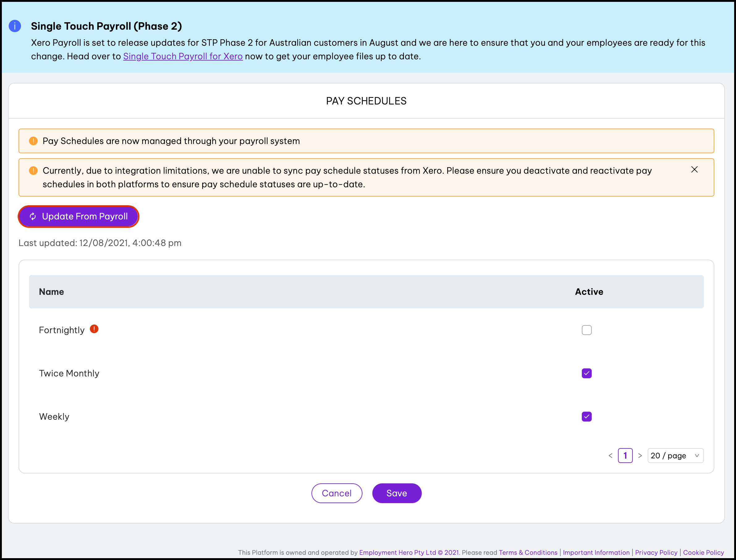
Task: Click the Last updated timestamp text
Action: pyautogui.click(x=100, y=243)
